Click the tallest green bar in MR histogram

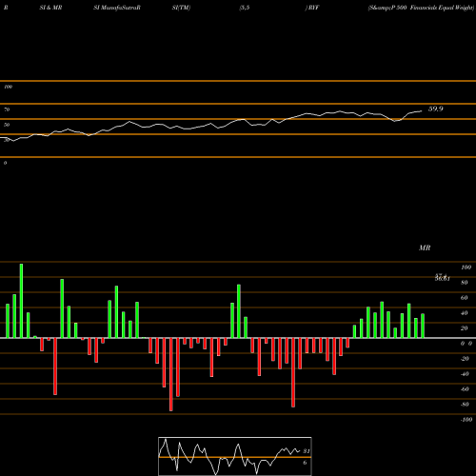21,301
